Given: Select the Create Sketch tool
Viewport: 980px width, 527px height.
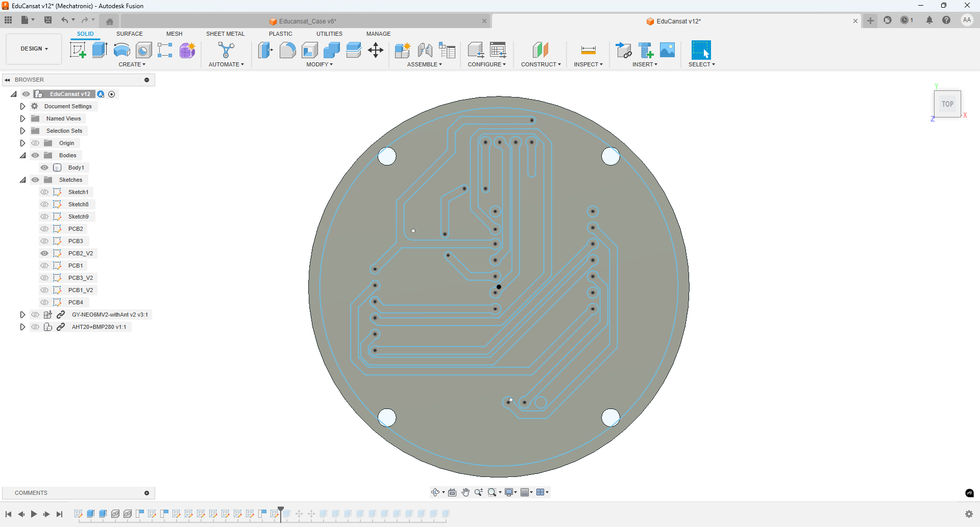Looking at the screenshot, I should click(x=78, y=50).
